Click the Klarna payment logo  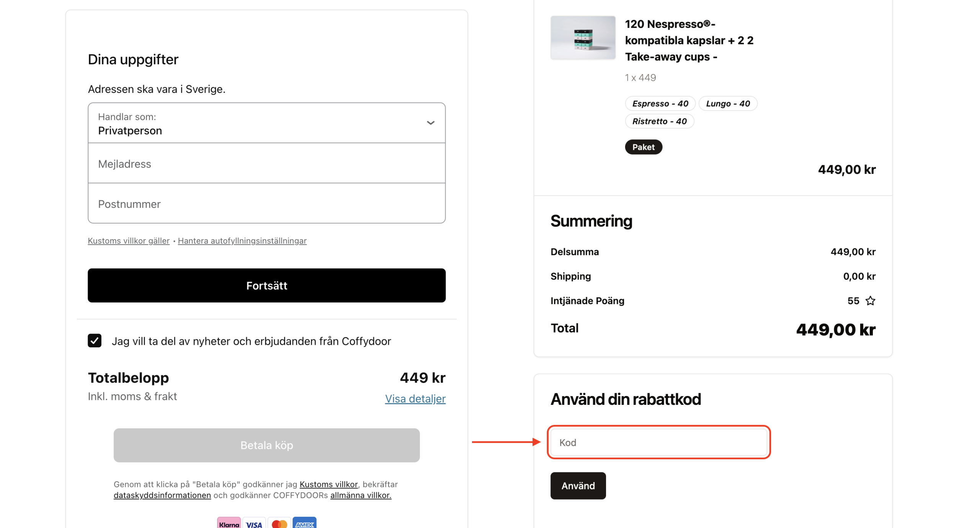229,523
